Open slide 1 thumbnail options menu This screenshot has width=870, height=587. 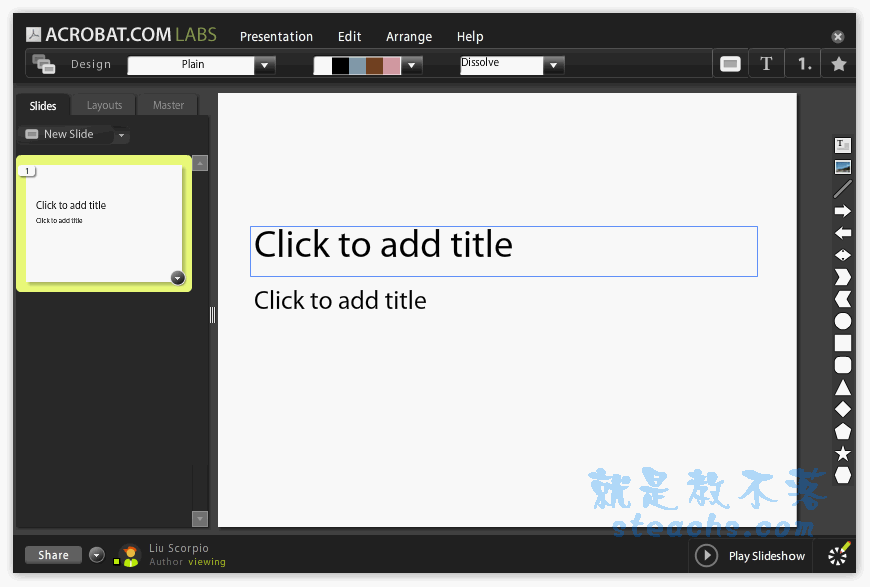(178, 278)
